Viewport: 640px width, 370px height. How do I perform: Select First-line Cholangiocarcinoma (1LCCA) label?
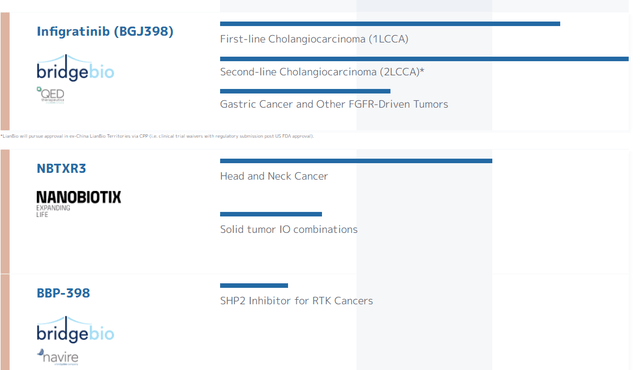tap(314, 39)
